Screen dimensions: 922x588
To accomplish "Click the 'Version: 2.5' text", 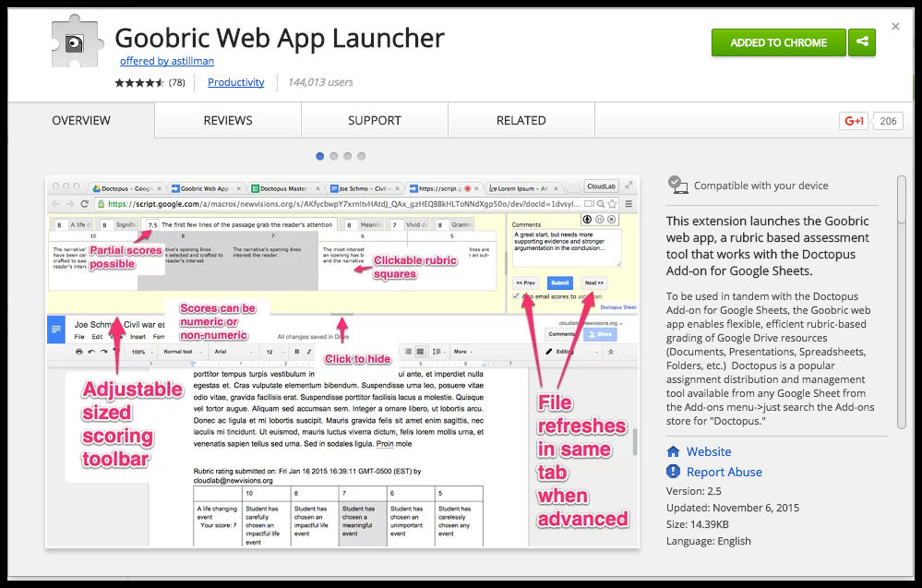I will pyautogui.click(x=694, y=491).
